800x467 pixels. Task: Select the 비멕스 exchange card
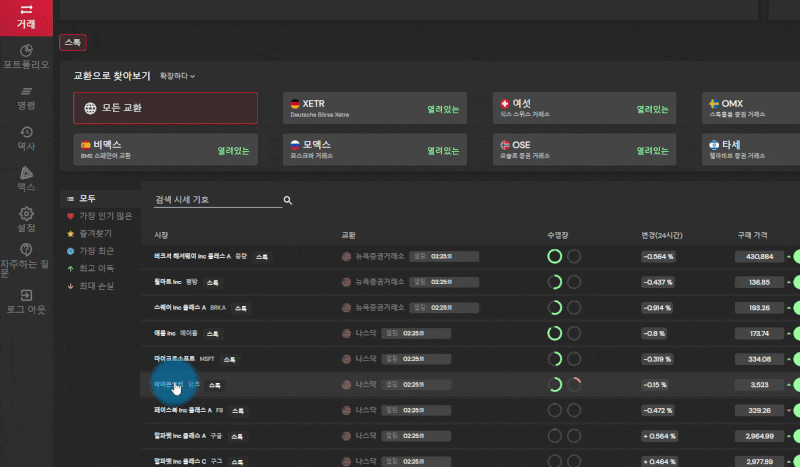pyautogui.click(x=165, y=150)
